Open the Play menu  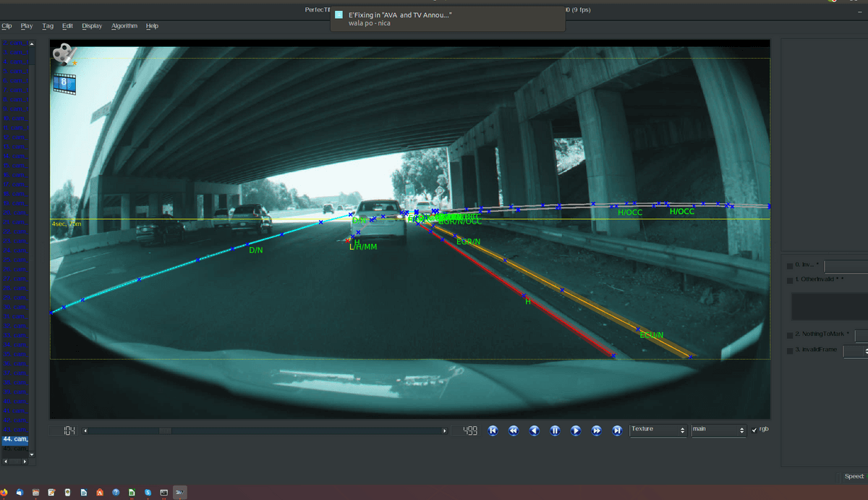tap(27, 26)
